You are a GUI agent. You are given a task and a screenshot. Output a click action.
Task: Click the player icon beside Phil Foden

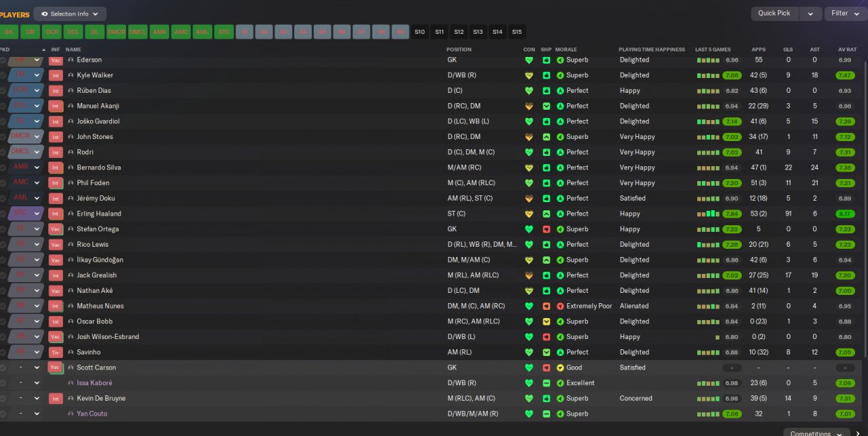71,183
